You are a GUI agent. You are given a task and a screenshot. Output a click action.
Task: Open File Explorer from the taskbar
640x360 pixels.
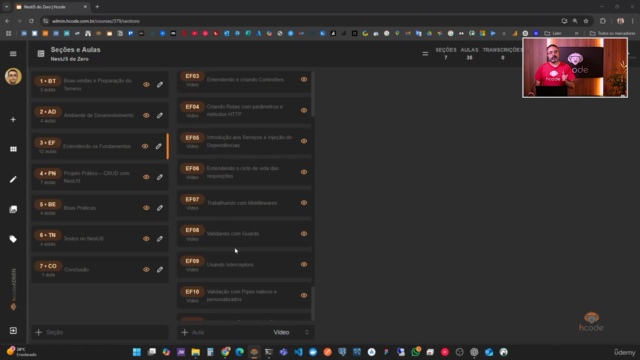click(x=196, y=352)
